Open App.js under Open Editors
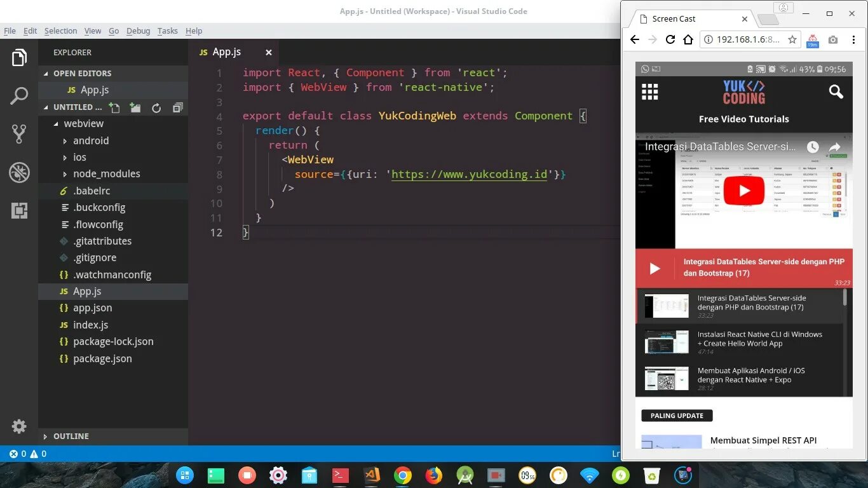Viewport: 868px width, 488px height. pos(95,90)
